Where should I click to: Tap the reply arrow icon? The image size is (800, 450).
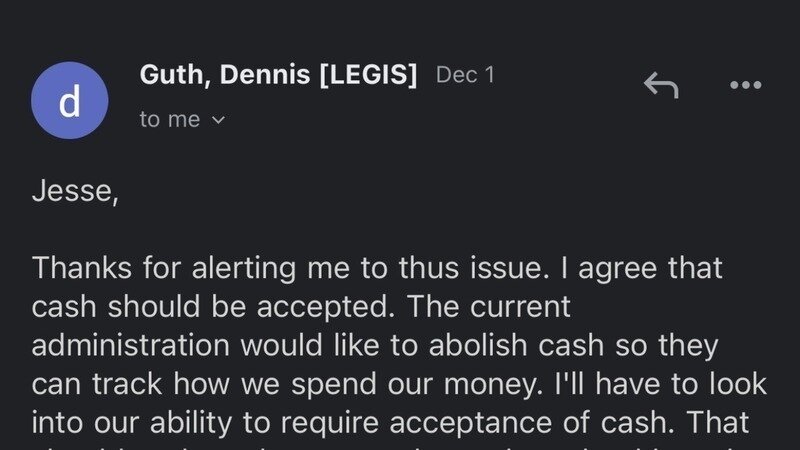pyautogui.click(x=661, y=85)
